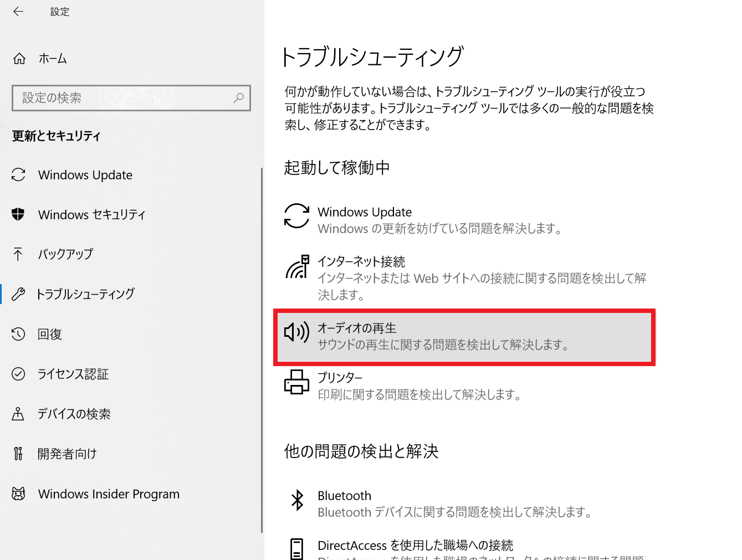Click the Windows Update sync icon in sidebar
Viewport: 742px width, 560px height.
click(18, 175)
